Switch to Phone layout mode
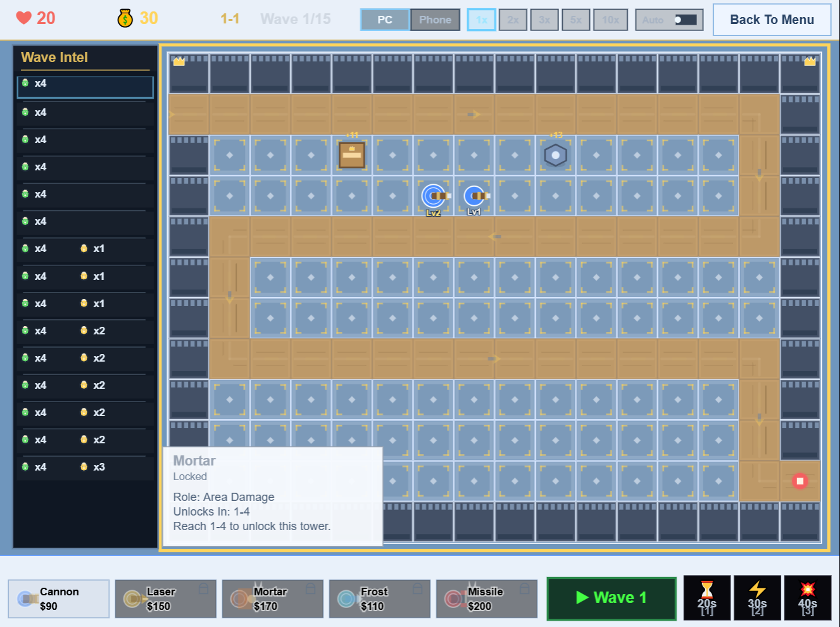The image size is (840, 627). click(x=435, y=20)
